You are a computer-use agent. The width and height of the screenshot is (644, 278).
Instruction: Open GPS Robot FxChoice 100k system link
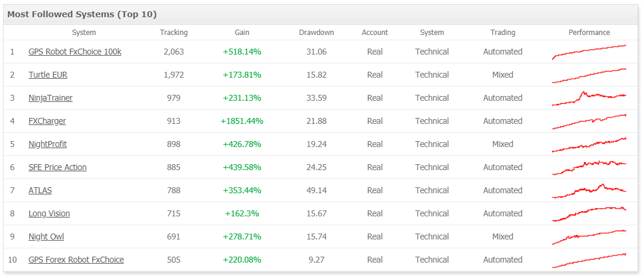click(75, 52)
